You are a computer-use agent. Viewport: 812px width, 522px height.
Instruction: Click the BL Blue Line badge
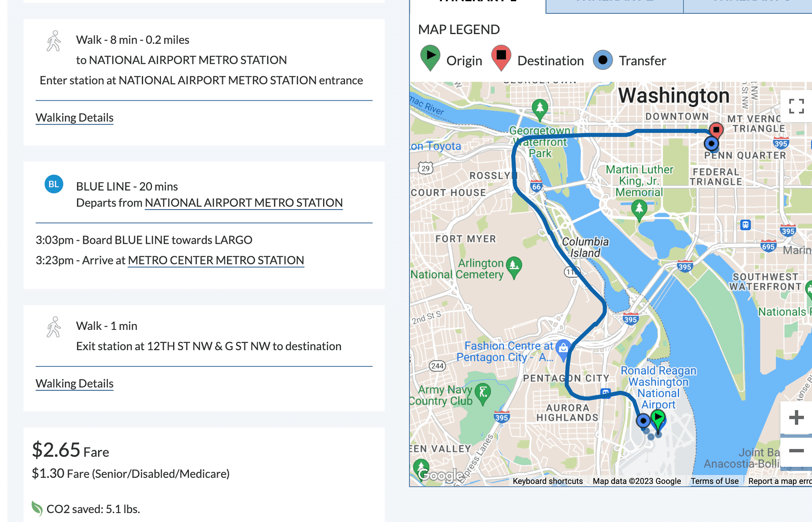tap(53, 184)
